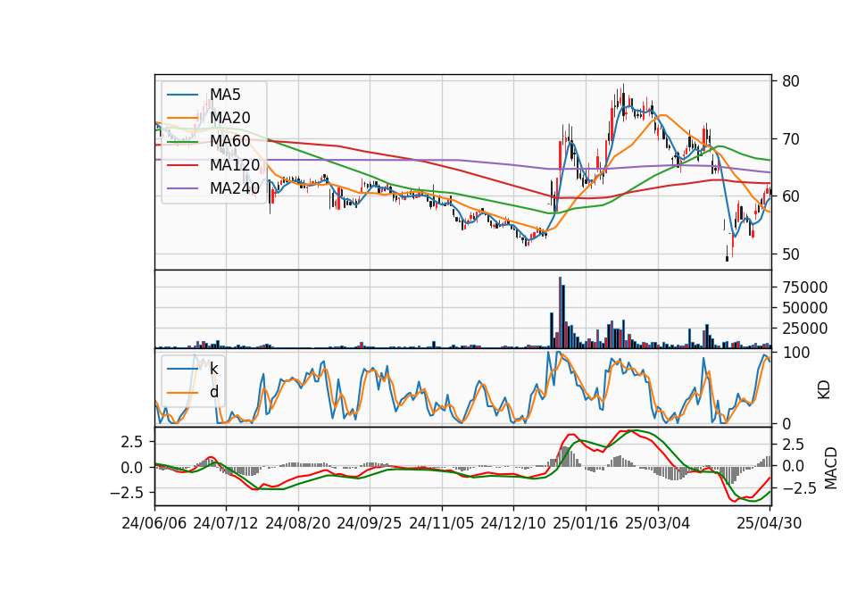Image resolution: width=857 pixels, height=616 pixels.
Task: Click the price axis value 60
Action: (791, 196)
